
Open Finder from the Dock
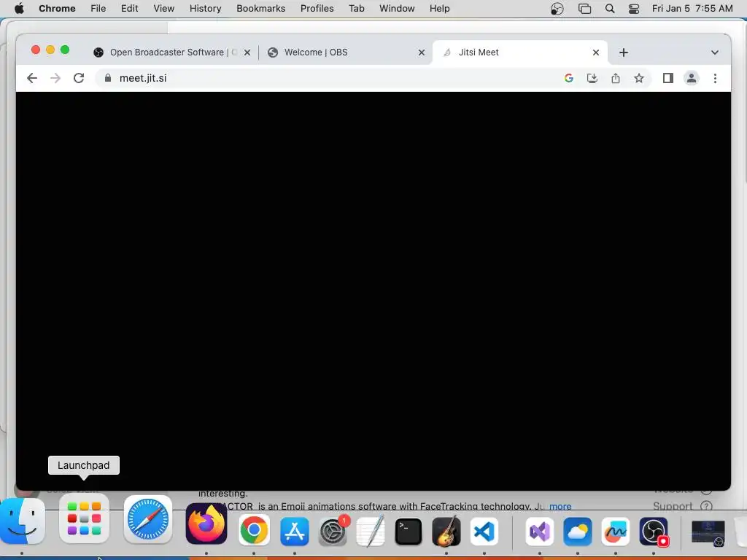(23, 521)
